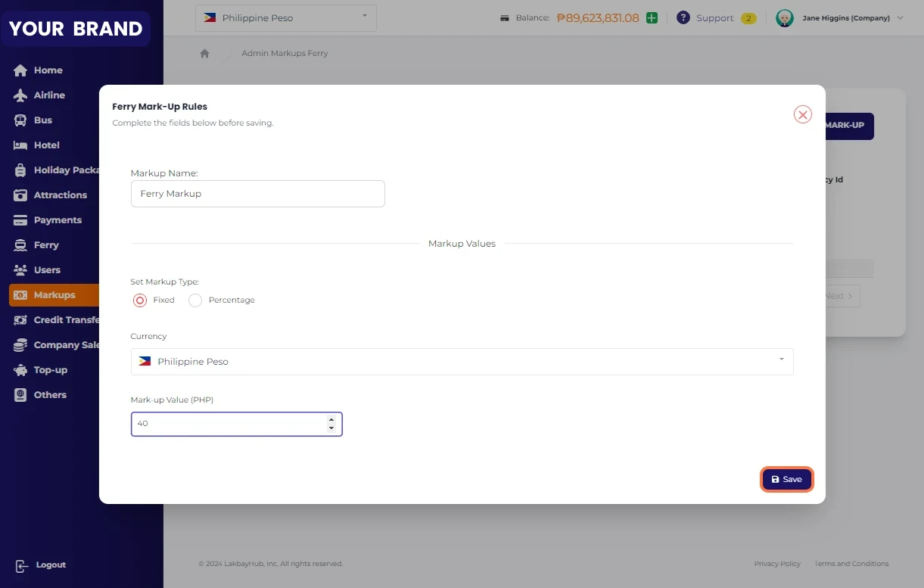Open the Currency dropdown in dialog
This screenshot has height=588, width=924.
pyautogui.click(x=462, y=362)
